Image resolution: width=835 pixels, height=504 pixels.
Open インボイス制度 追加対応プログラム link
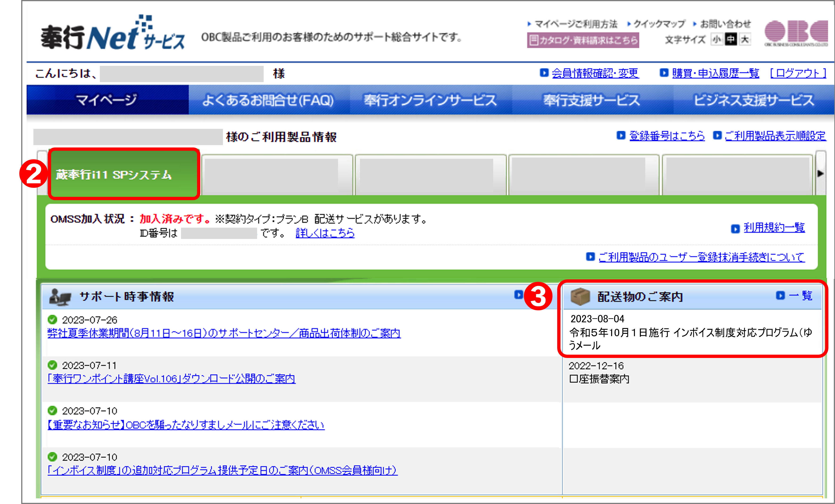222,471
